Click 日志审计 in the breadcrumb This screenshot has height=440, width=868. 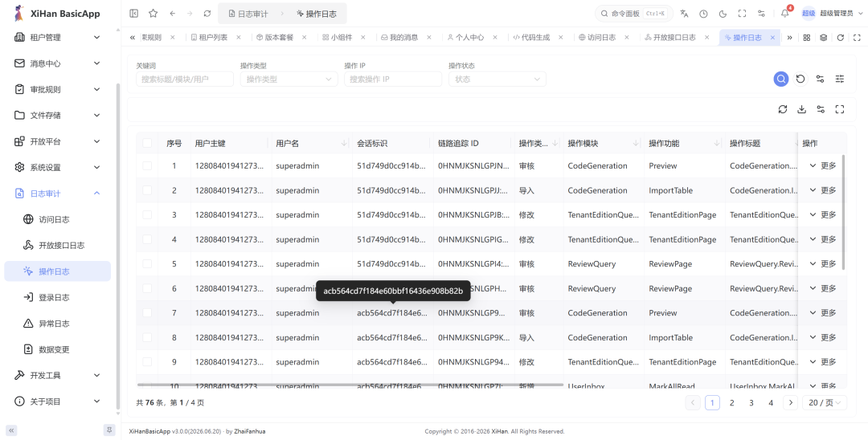click(x=248, y=14)
